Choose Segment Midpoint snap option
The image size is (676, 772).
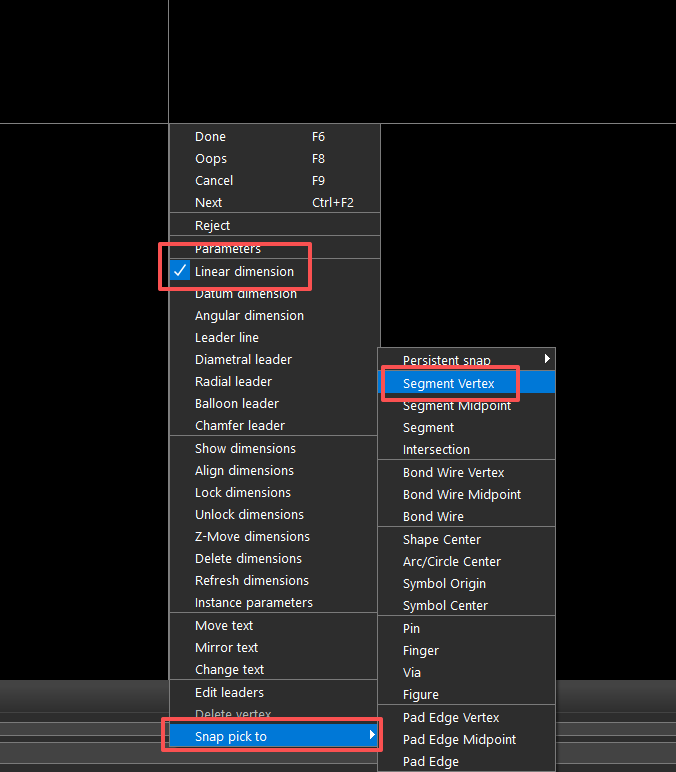pos(456,405)
